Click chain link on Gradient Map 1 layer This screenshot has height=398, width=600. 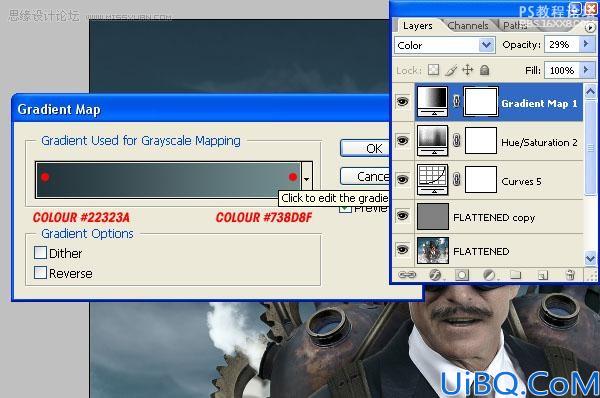(456, 101)
